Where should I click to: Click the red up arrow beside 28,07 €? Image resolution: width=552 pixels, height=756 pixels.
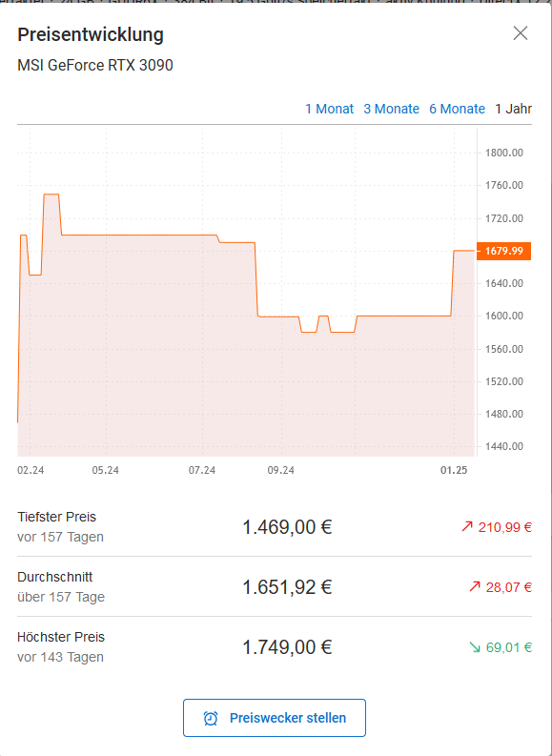point(475,586)
